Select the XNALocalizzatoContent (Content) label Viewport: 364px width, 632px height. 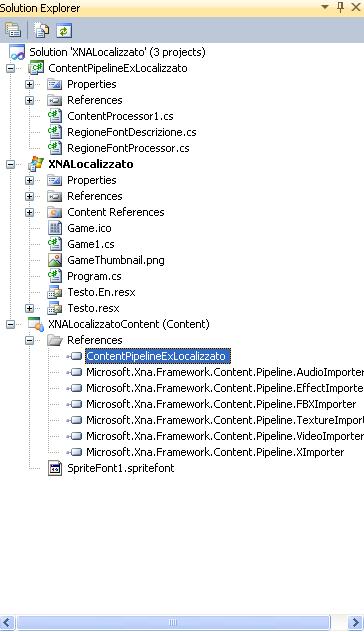pyautogui.click(x=129, y=324)
